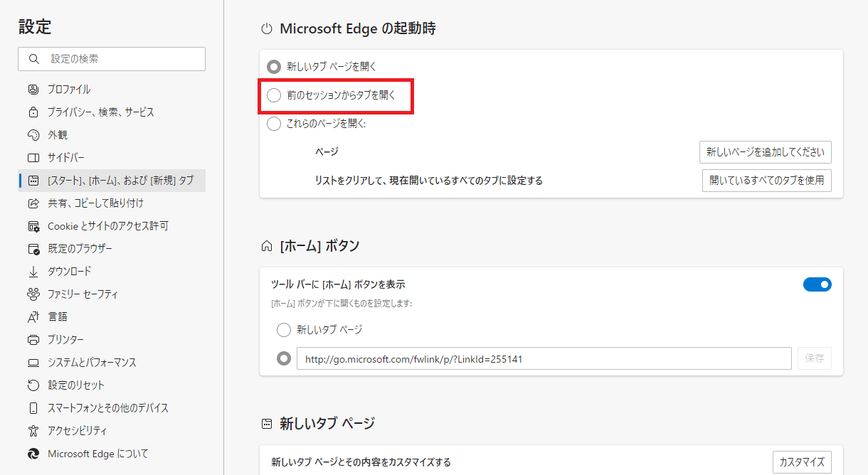Open 設定のリセット from sidebar

112,385
